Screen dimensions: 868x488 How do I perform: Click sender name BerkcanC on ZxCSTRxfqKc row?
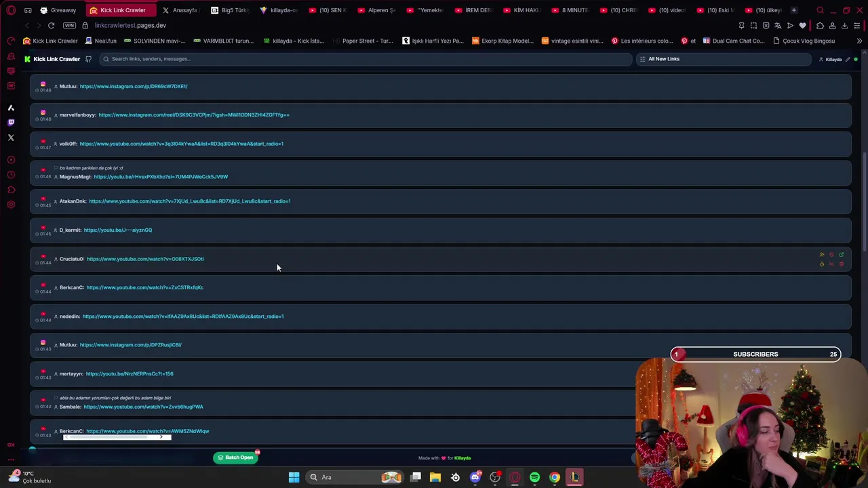pos(71,287)
